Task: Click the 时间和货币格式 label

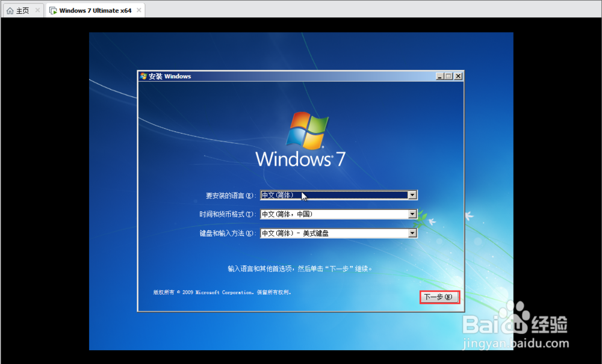Action: click(228, 214)
